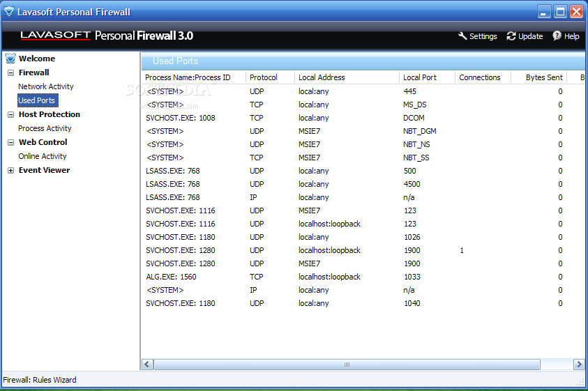Sort by Local Port column header
This screenshot has width=588, height=391.
pyautogui.click(x=427, y=77)
